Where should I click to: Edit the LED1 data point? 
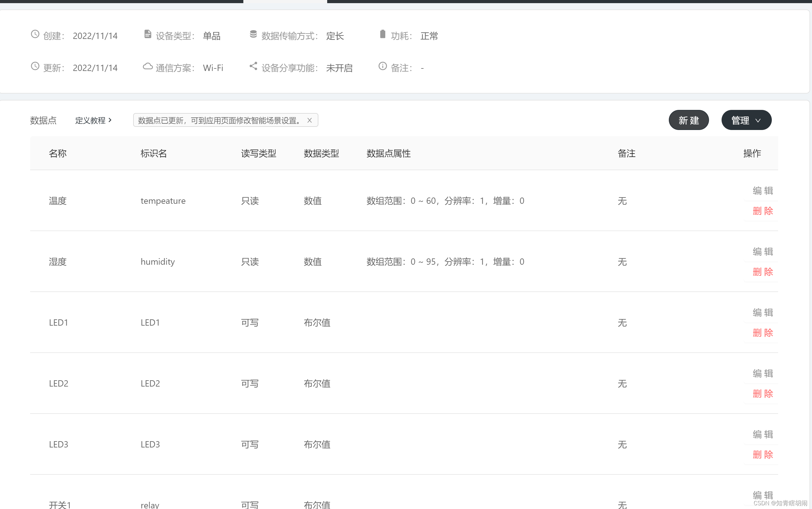coord(762,313)
